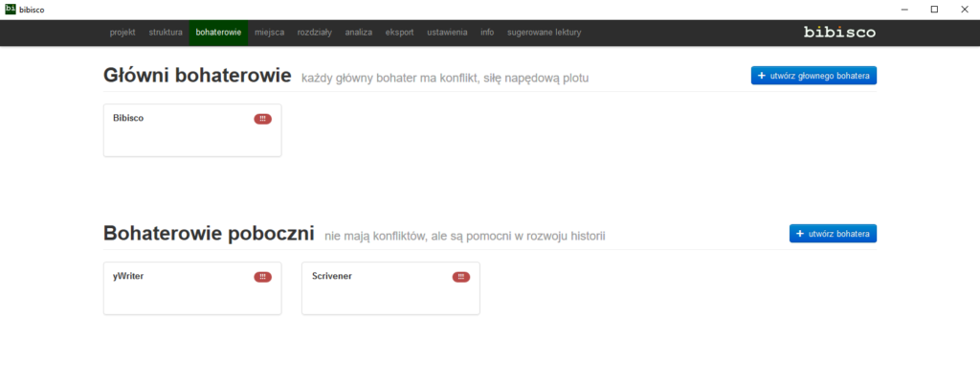Open sugerowane lektury page
Viewport: 980px width, 365px height.
[x=544, y=33]
